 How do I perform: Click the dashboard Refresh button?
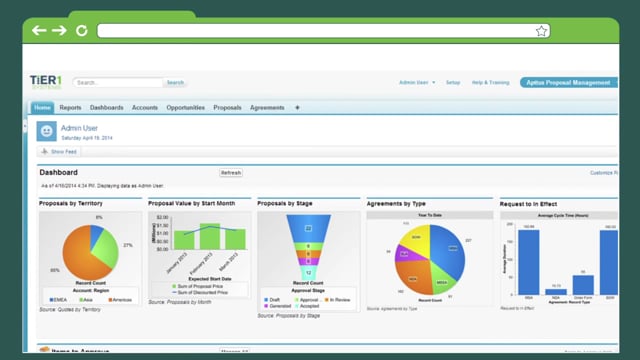pyautogui.click(x=231, y=173)
